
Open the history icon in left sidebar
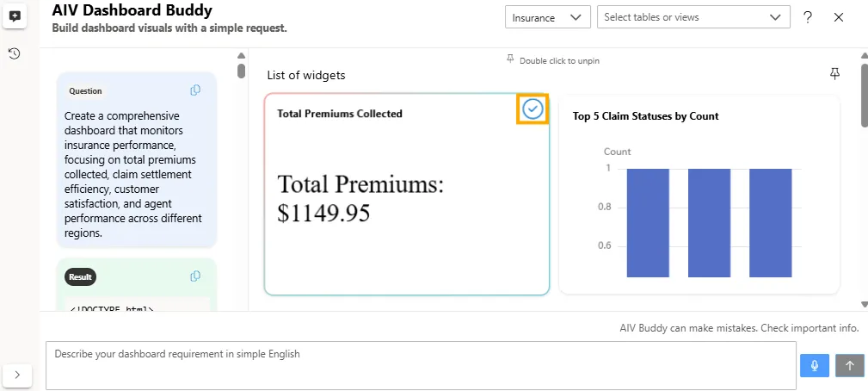click(x=15, y=53)
